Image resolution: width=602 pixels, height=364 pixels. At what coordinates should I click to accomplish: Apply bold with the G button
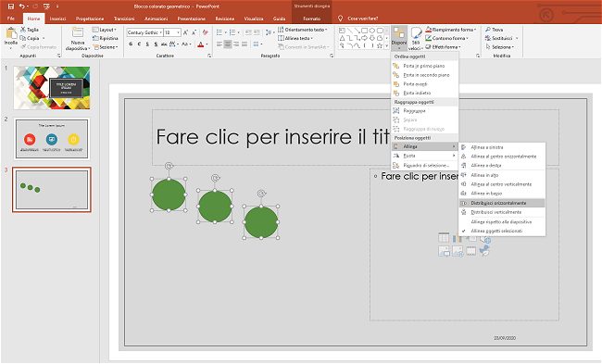[131, 44]
